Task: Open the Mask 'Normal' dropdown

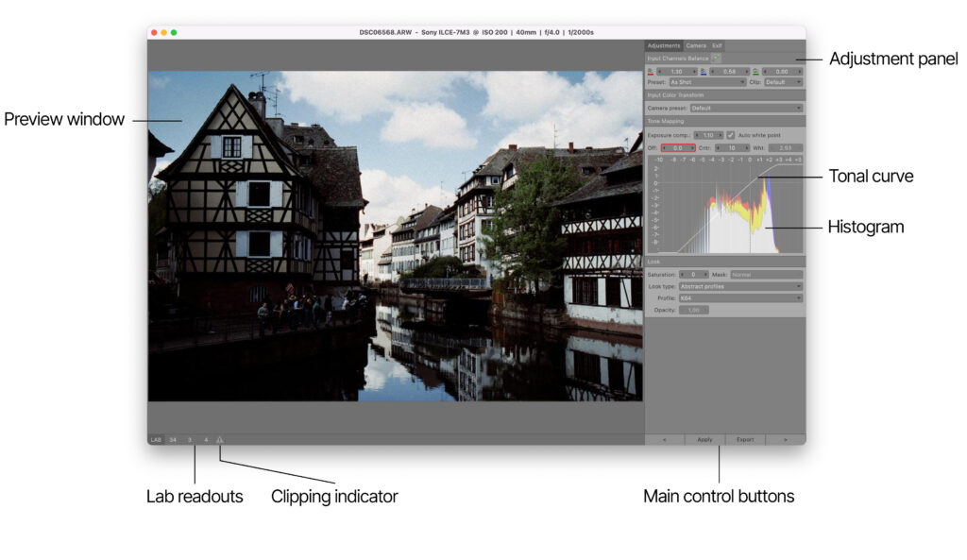Action: click(767, 275)
